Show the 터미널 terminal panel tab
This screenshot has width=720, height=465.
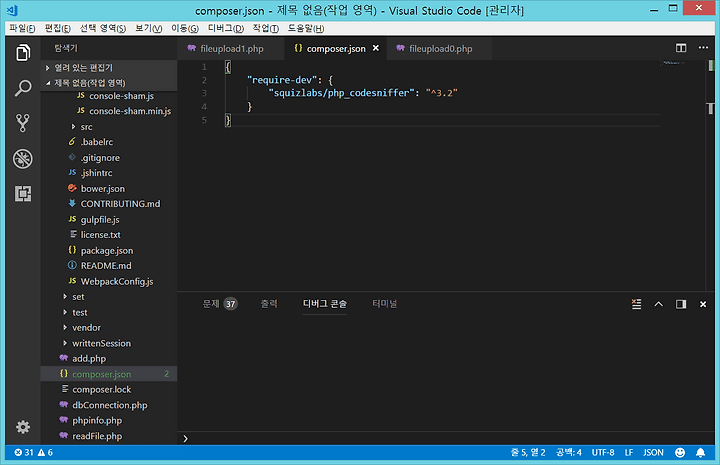click(384, 304)
